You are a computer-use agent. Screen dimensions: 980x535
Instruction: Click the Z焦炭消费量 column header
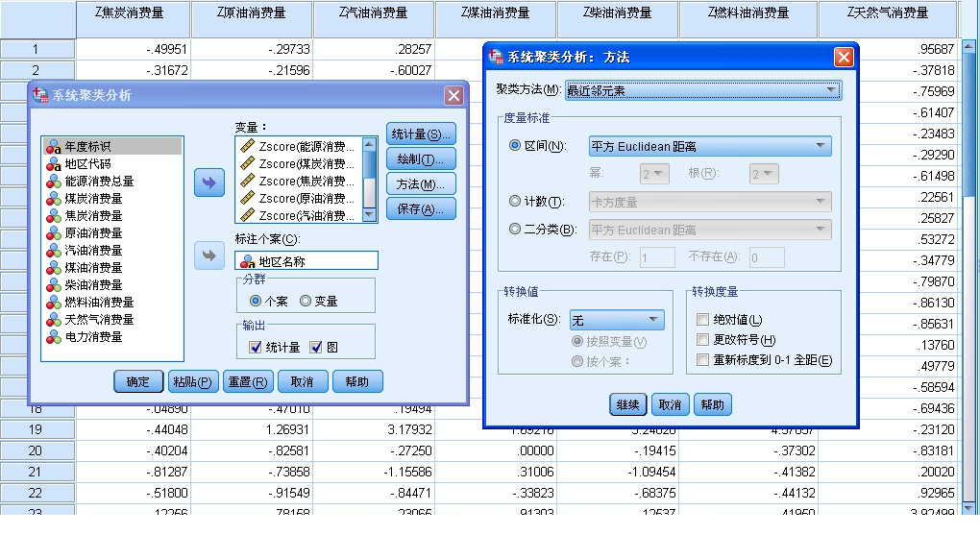click(133, 19)
